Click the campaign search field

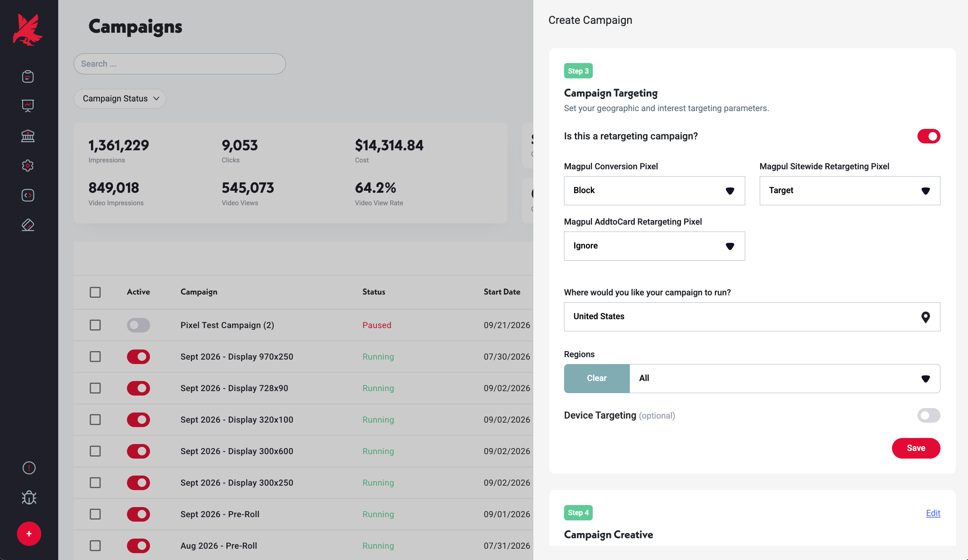click(180, 64)
